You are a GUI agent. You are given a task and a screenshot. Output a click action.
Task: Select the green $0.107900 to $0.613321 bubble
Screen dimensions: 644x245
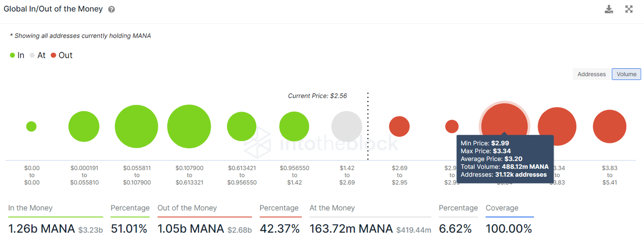[x=189, y=126]
